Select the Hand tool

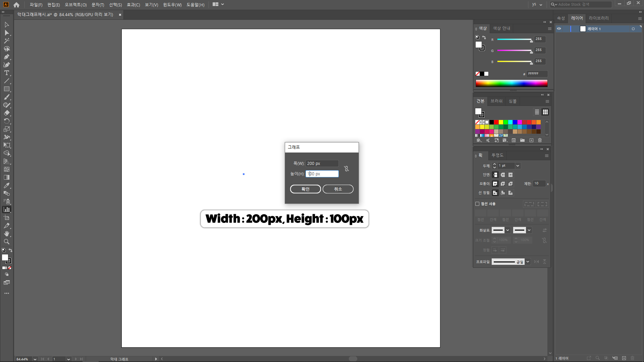point(6,234)
